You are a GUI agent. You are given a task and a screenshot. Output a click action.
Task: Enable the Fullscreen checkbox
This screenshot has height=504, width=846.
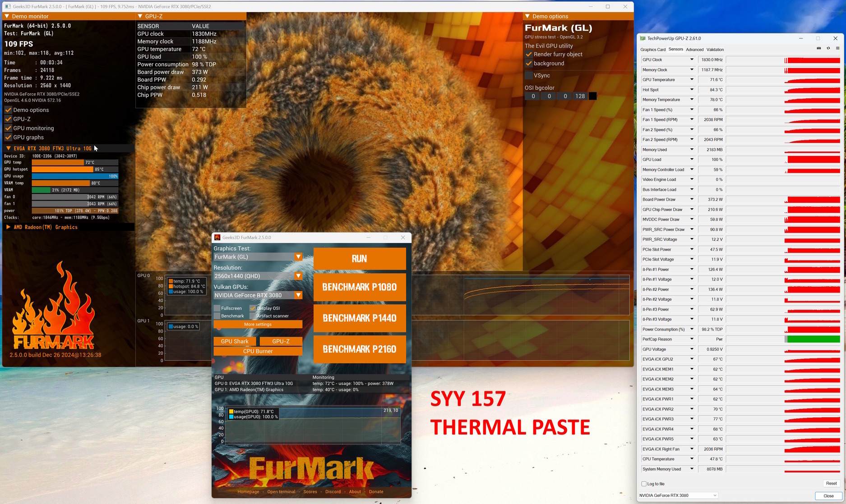217,308
